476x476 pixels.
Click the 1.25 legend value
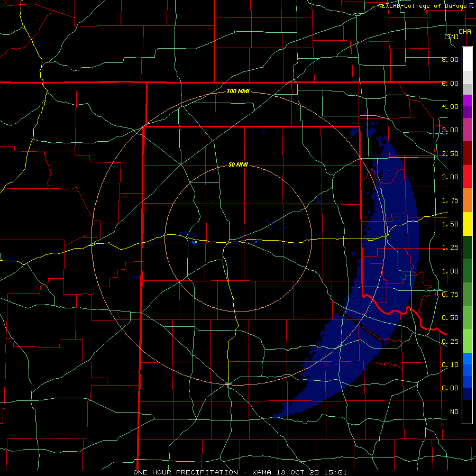pos(450,248)
